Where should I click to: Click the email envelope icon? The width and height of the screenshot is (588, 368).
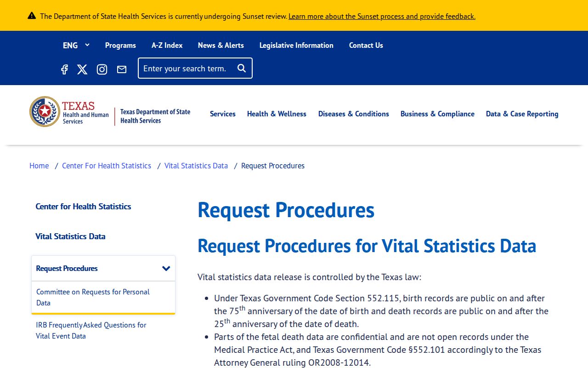122,69
